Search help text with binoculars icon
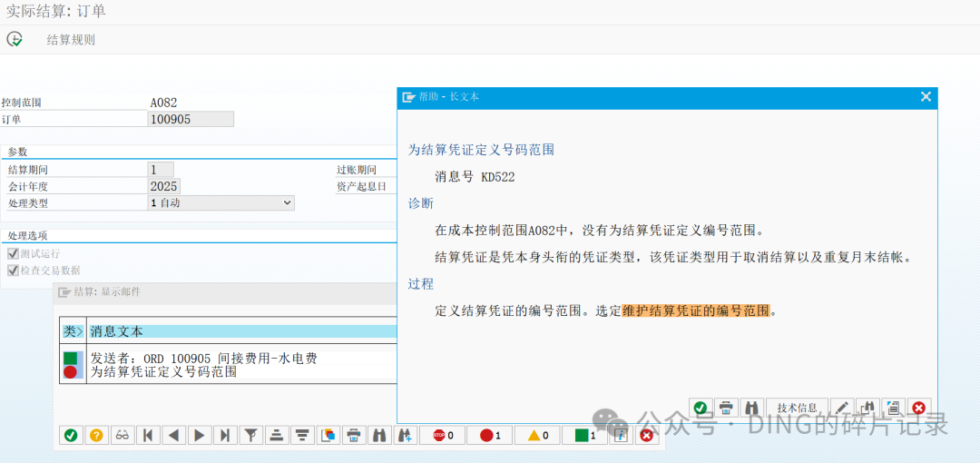Screen dimensions: 980x463 [752, 408]
